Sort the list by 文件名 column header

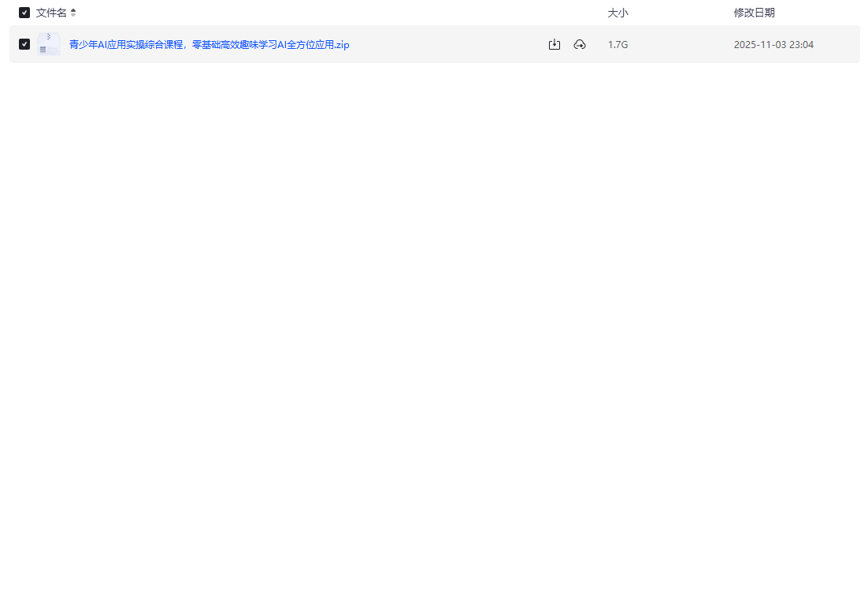click(x=51, y=13)
